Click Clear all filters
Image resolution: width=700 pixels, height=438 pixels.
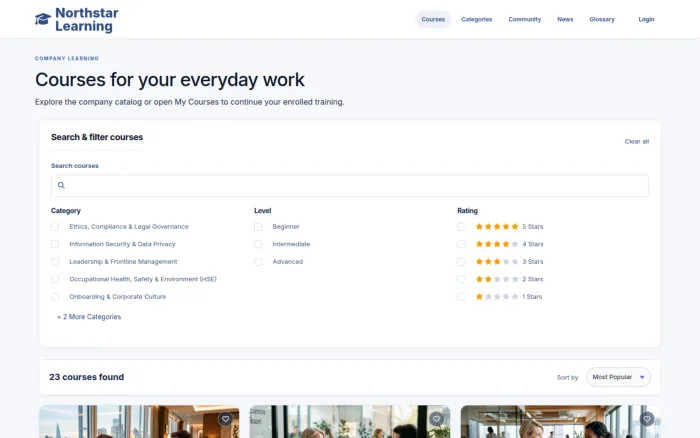pyautogui.click(x=637, y=142)
